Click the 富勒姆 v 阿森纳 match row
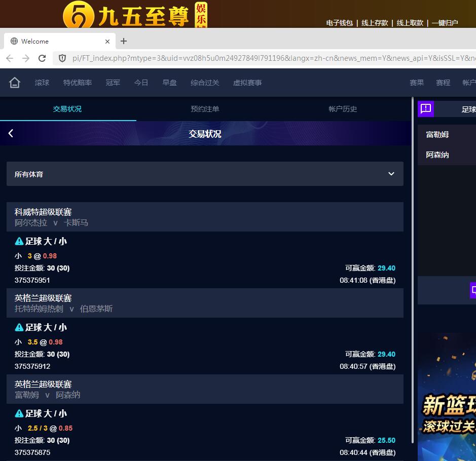476x461 pixels. [x=47, y=395]
